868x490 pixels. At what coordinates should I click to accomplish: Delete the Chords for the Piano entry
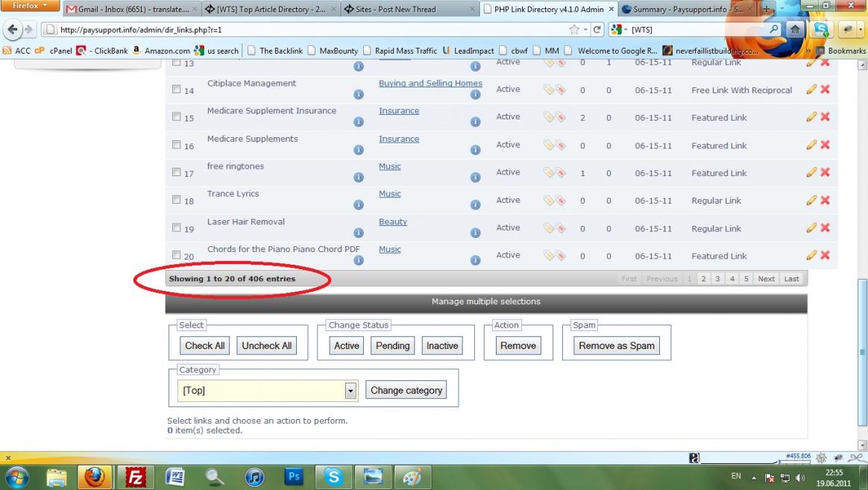point(825,255)
